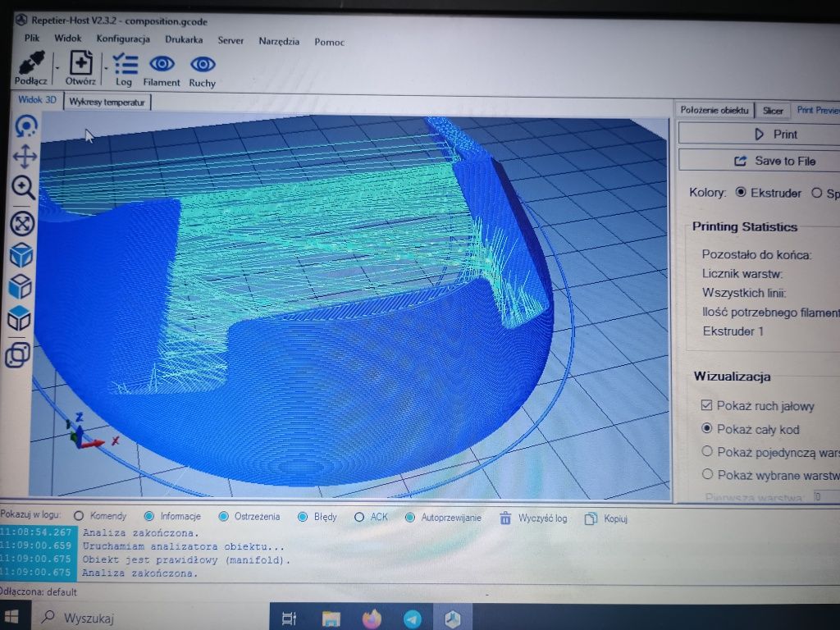
Task: Switch to the isometric cube view
Action: tap(21, 255)
